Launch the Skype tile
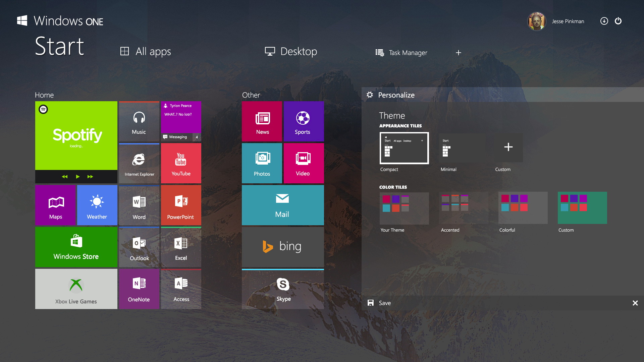Image resolution: width=644 pixels, height=362 pixels. (283, 289)
